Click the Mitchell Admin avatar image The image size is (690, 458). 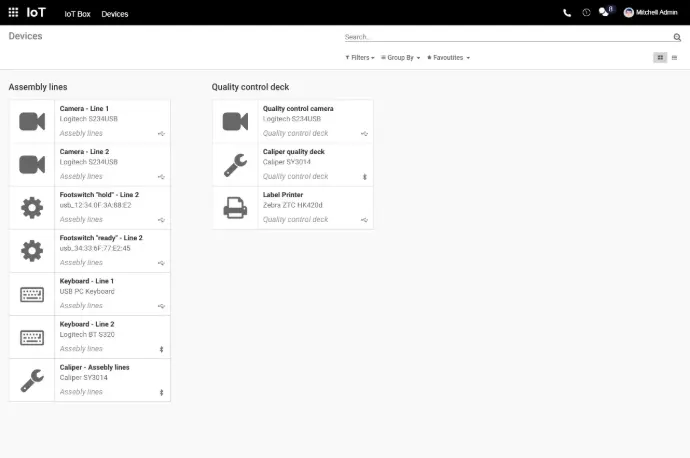pos(629,12)
